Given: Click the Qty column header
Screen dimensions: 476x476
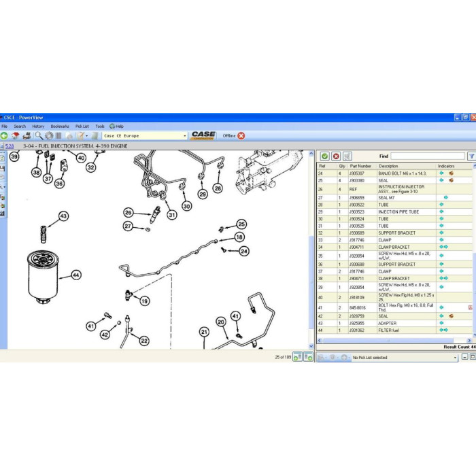Looking at the screenshot, I should click(342, 166).
